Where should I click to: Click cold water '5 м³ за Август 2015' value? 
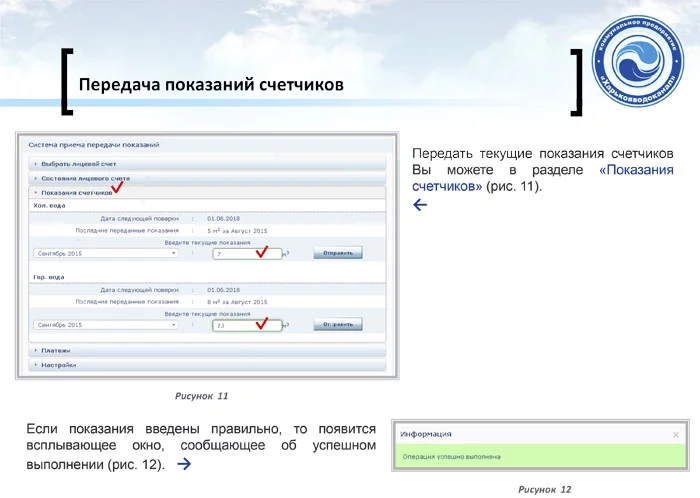click(237, 231)
